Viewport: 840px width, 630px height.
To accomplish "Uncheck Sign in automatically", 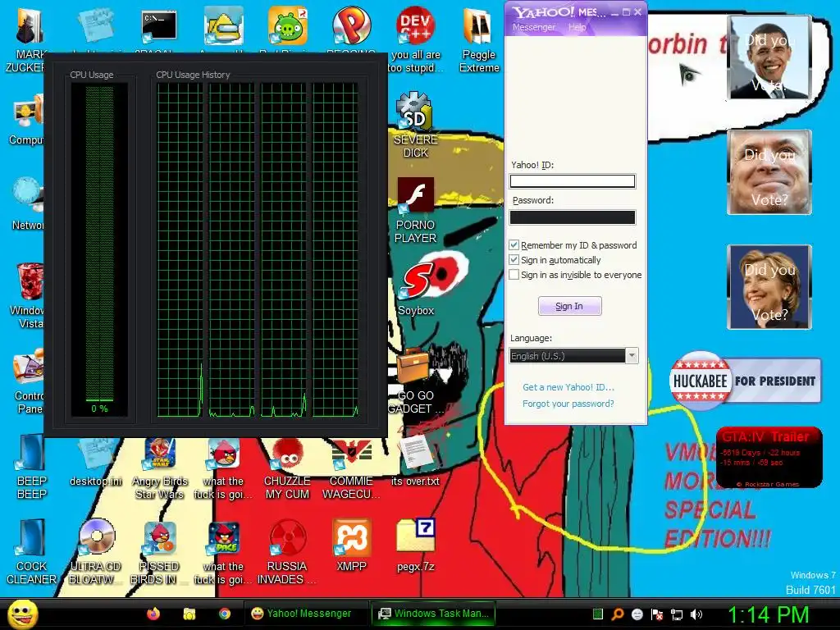I will click(x=514, y=260).
